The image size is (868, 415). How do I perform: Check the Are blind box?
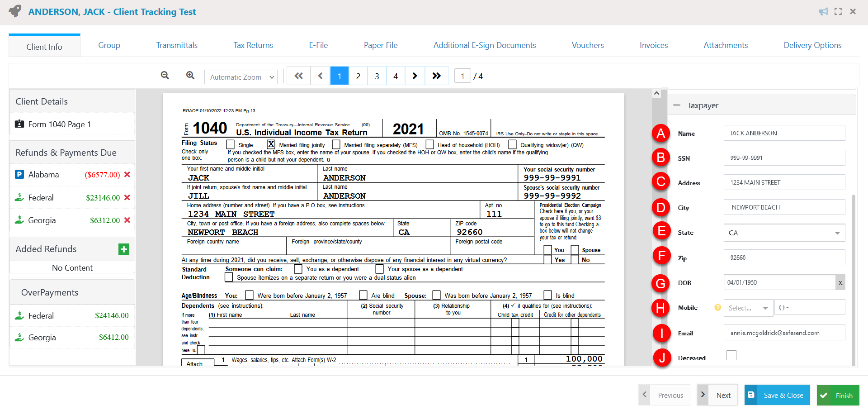[x=363, y=295]
